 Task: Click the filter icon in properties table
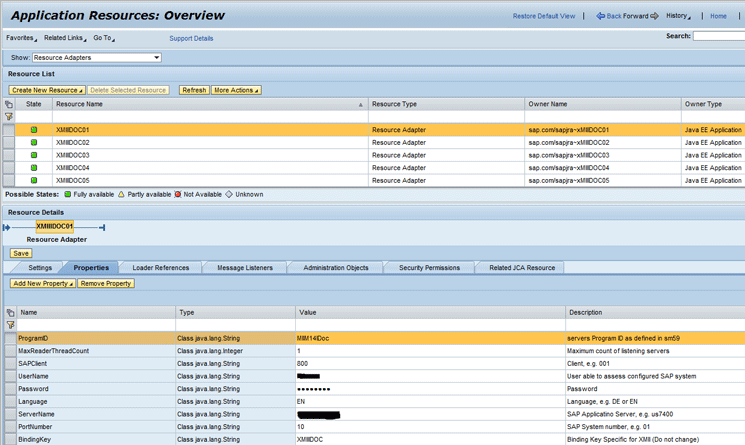(x=9, y=325)
